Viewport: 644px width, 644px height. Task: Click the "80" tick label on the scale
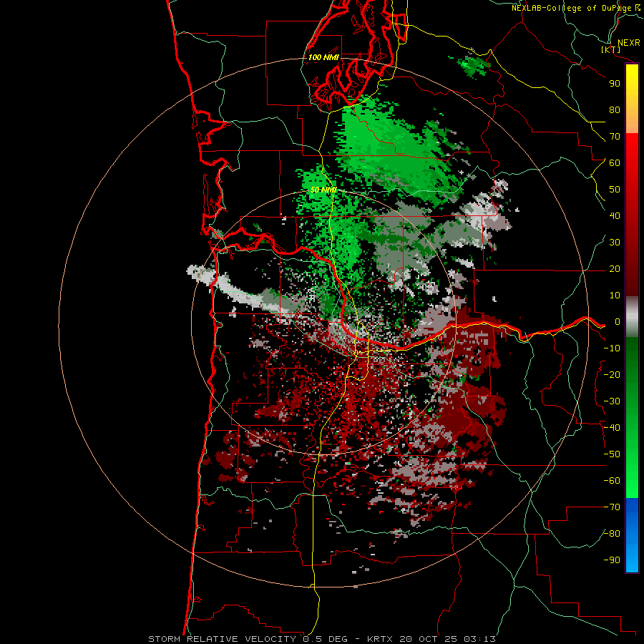[x=615, y=110]
